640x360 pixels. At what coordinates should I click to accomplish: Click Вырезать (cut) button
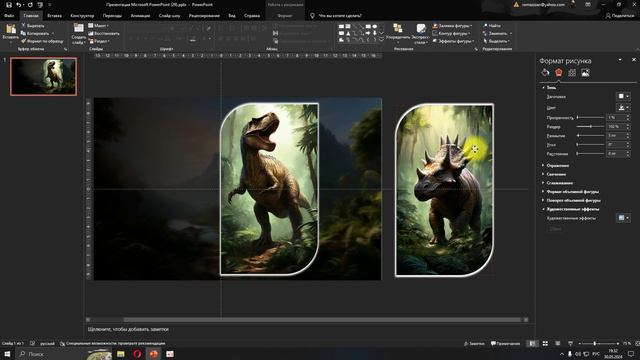(x=33, y=25)
